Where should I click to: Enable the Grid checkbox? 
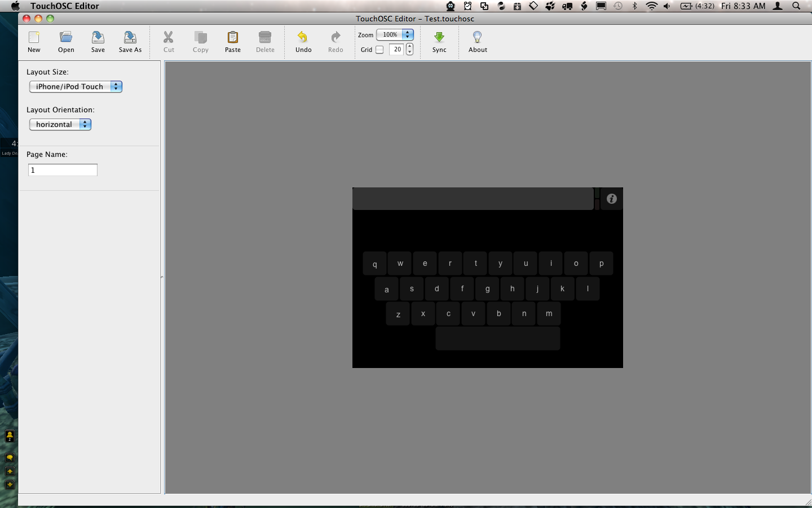(x=379, y=50)
